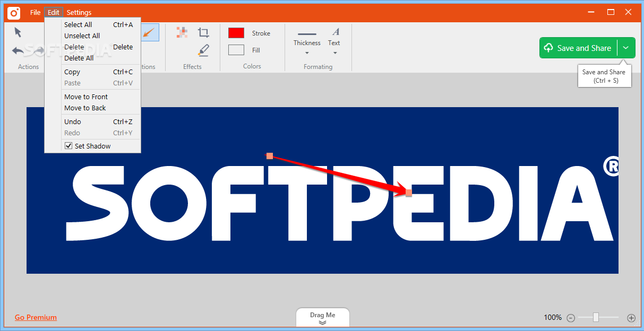Pick the highlighter effect tool
The height and width of the screenshot is (331, 644).
click(203, 50)
